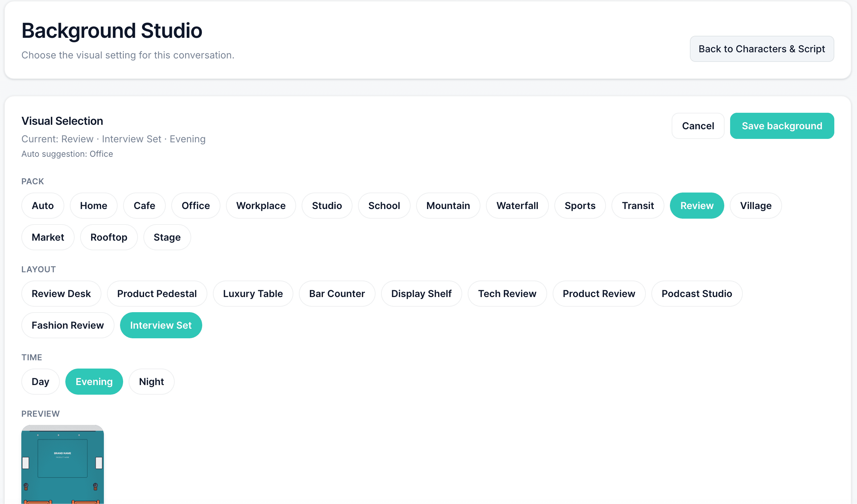Set time of day to Night
The image size is (857, 504).
(x=151, y=382)
